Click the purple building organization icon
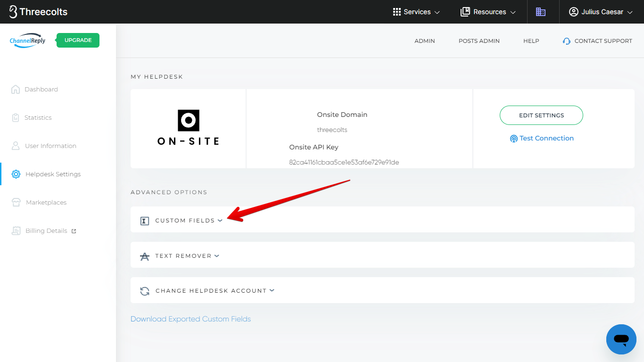This screenshot has height=362, width=644. 541,12
